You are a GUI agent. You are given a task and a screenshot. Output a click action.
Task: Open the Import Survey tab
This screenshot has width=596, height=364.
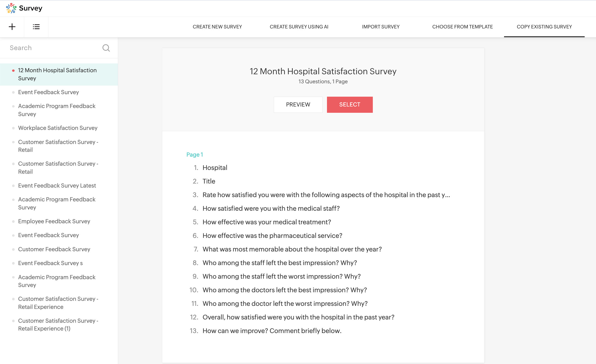tap(381, 27)
